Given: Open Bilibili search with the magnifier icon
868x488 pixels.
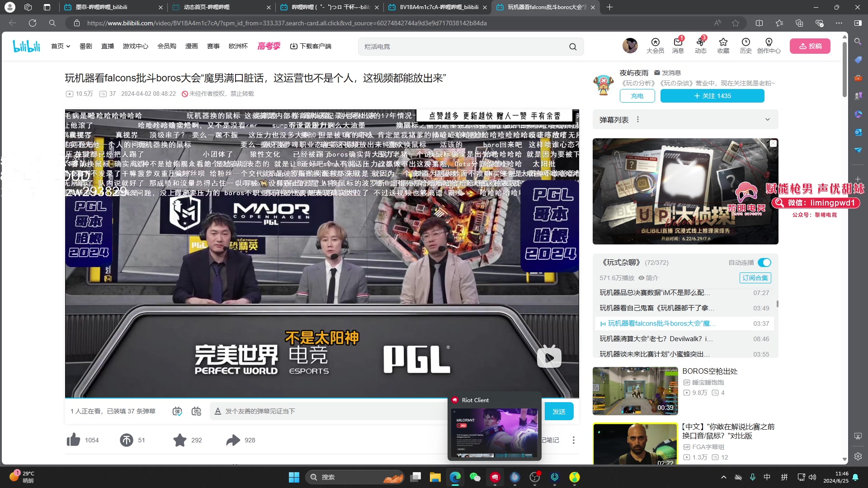Looking at the screenshot, I should click(x=572, y=46).
